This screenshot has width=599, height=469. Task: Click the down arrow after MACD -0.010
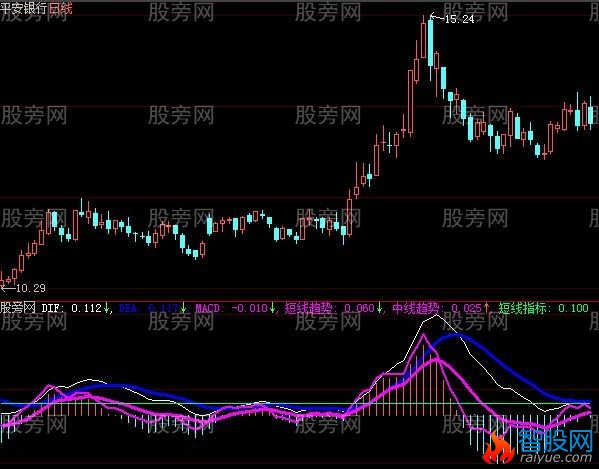pos(272,308)
